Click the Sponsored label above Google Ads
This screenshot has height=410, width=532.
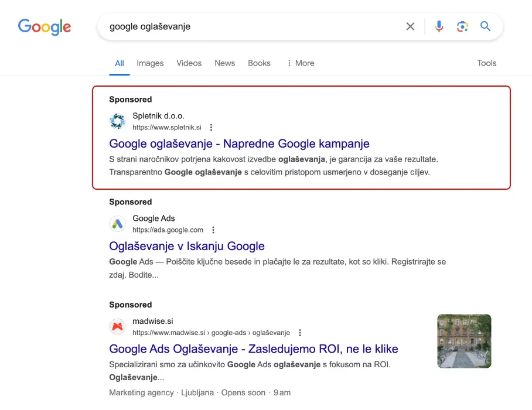tap(130, 202)
